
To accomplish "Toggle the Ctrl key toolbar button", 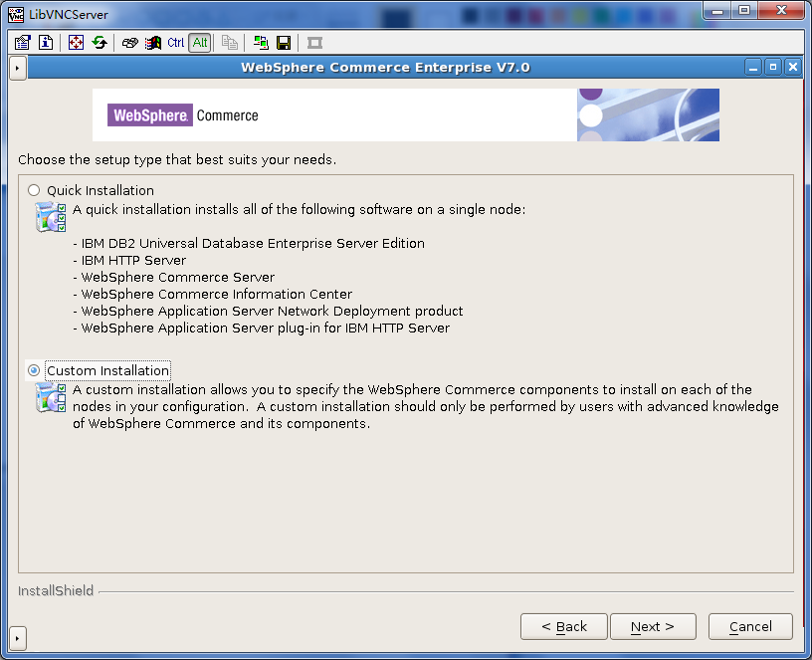I will [175, 43].
